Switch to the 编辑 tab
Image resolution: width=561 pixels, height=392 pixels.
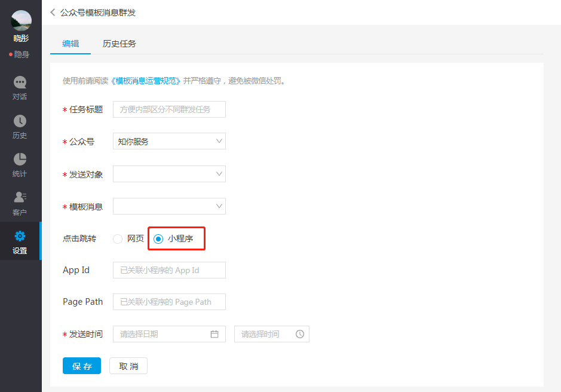70,44
